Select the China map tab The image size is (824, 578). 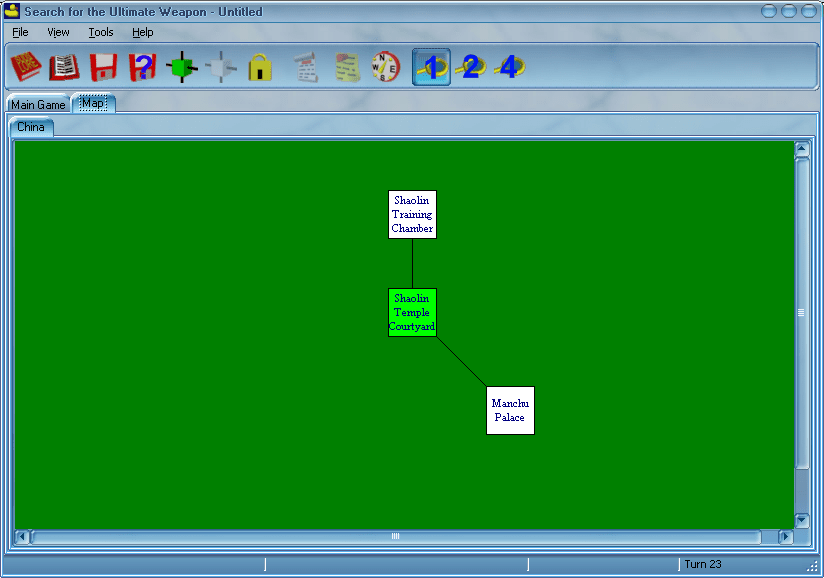[31, 127]
